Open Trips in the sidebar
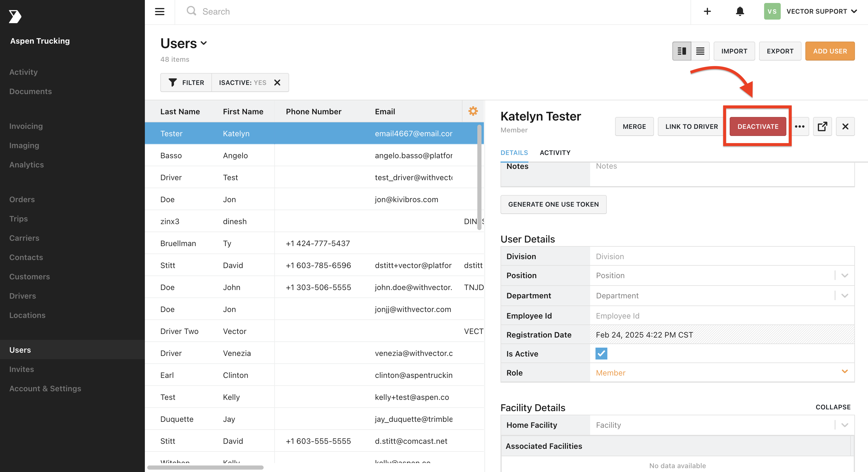868x472 pixels. pyautogui.click(x=18, y=219)
